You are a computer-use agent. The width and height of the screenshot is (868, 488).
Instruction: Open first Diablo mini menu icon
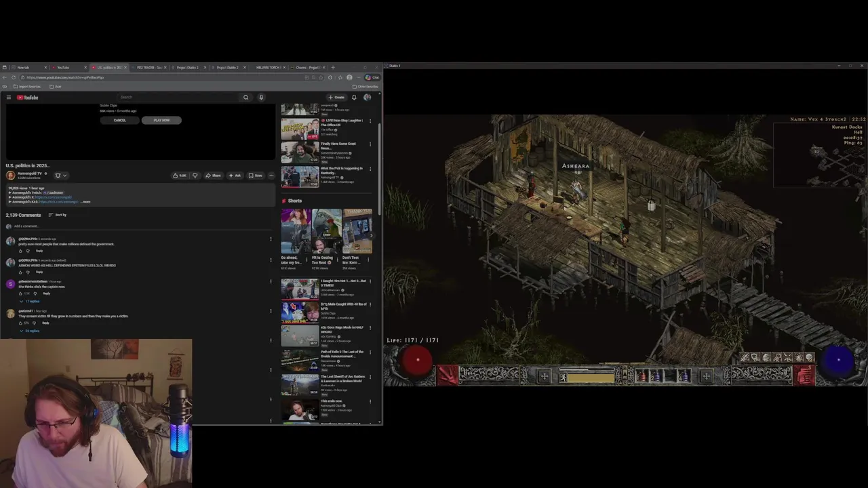(745, 358)
